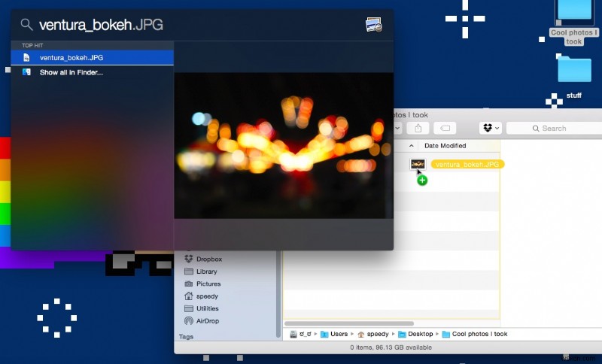The width and height of the screenshot is (602, 364).
Task: Click the Date Modified column header
Action: 445,146
